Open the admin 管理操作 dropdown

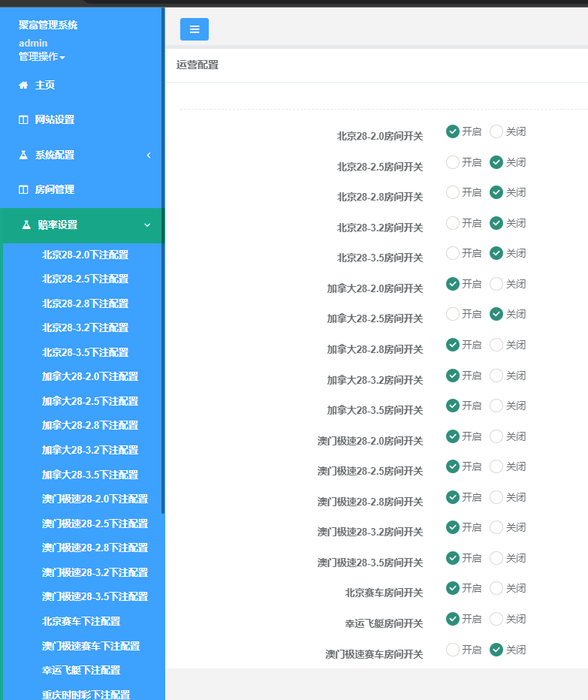(x=42, y=57)
